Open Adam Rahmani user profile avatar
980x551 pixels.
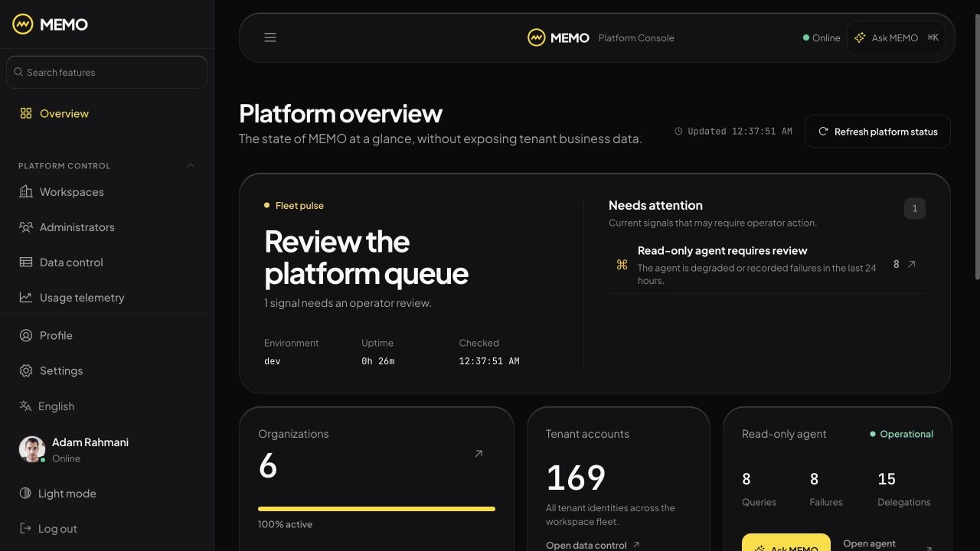pyautogui.click(x=32, y=449)
